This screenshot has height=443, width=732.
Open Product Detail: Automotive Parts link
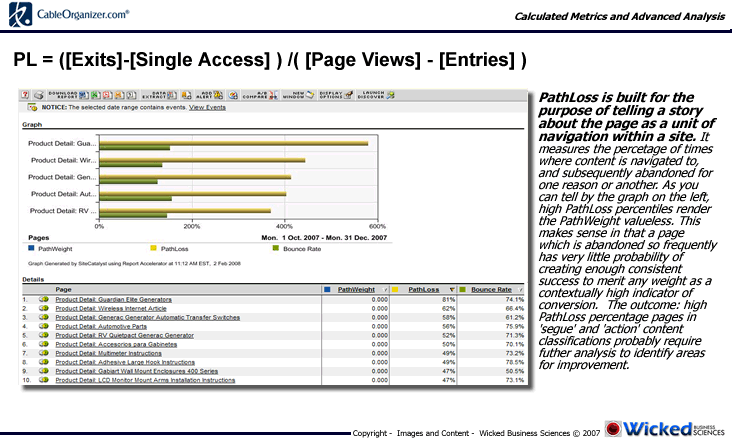pos(104,326)
